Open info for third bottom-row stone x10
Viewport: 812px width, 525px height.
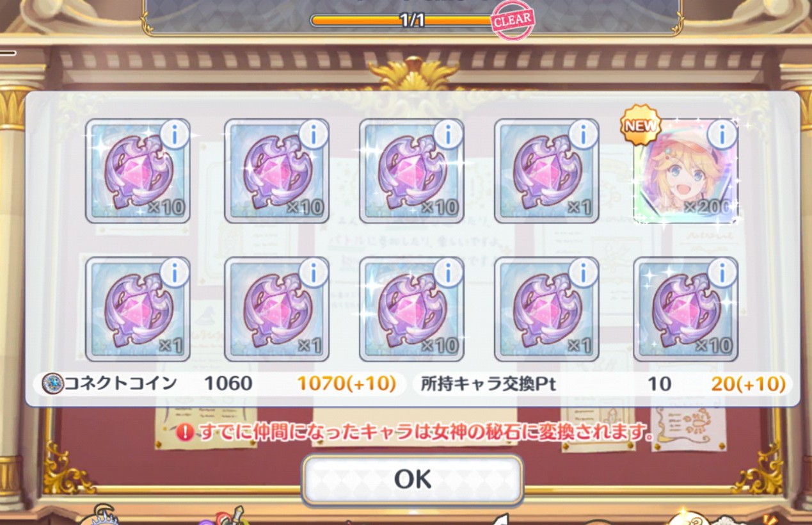coord(448,273)
